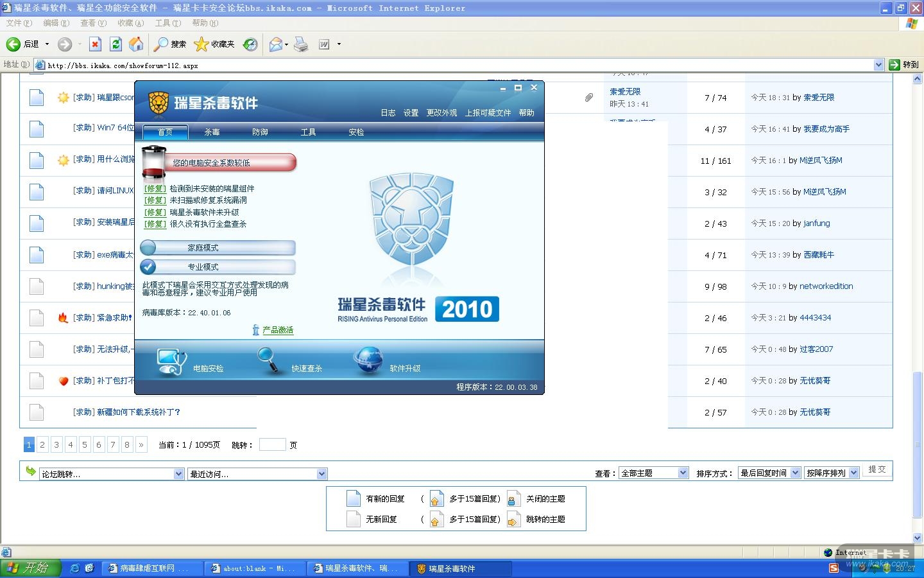Switch to the 安检 tab in Rising

click(x=357, y=132)
